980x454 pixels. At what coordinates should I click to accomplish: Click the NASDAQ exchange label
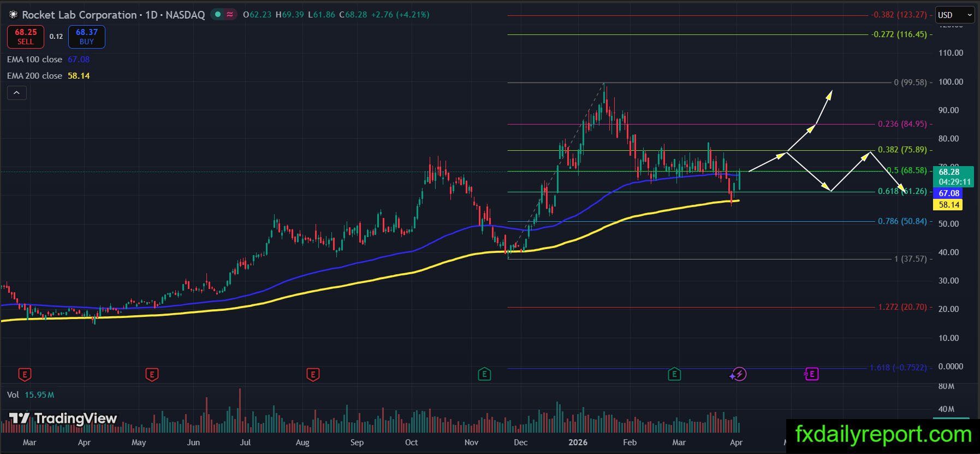click(x=185, y=15)
